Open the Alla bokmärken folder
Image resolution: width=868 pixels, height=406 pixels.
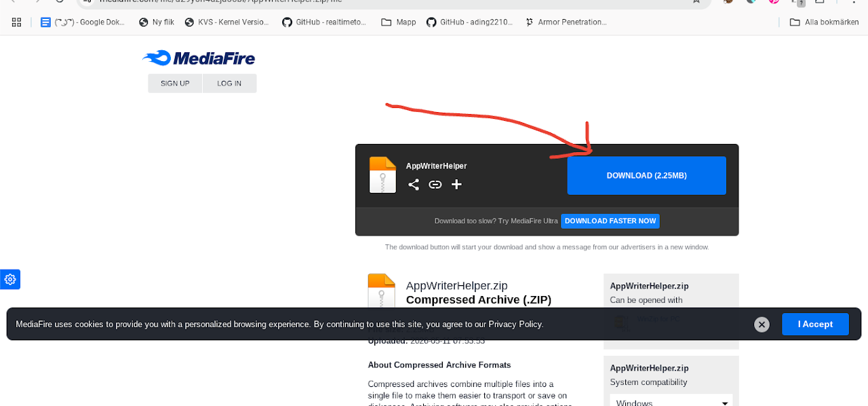pyautogui.click(x=824, y=22)
